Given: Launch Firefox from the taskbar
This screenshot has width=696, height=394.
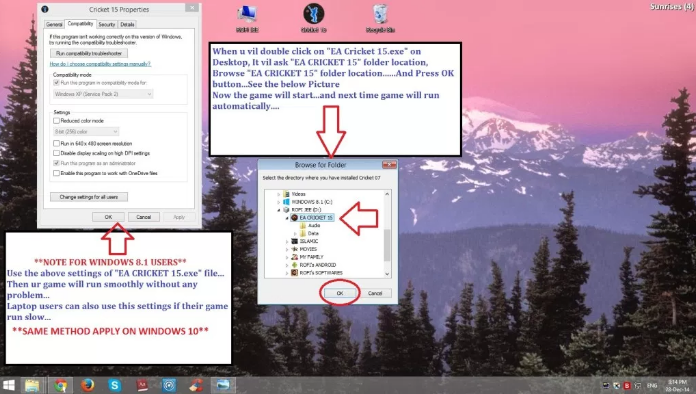Looking at the screenshot, I should [x=87, y=385].
